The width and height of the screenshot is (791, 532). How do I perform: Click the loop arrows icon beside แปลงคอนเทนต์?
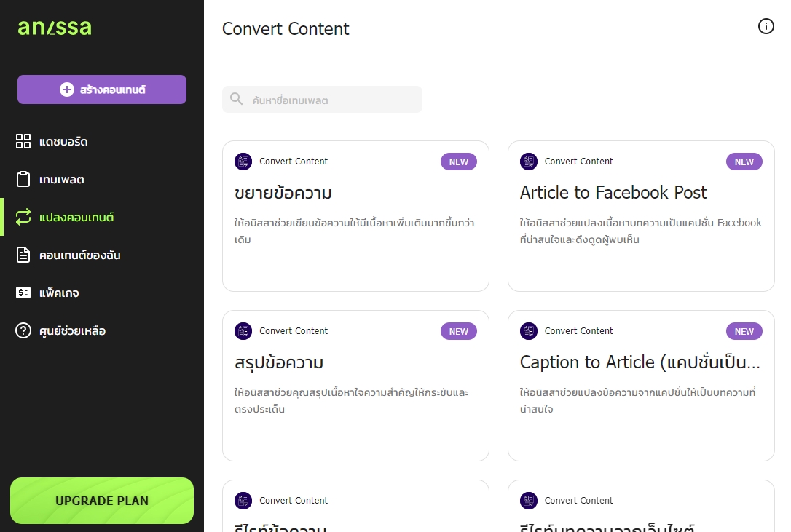coord(23,217)
